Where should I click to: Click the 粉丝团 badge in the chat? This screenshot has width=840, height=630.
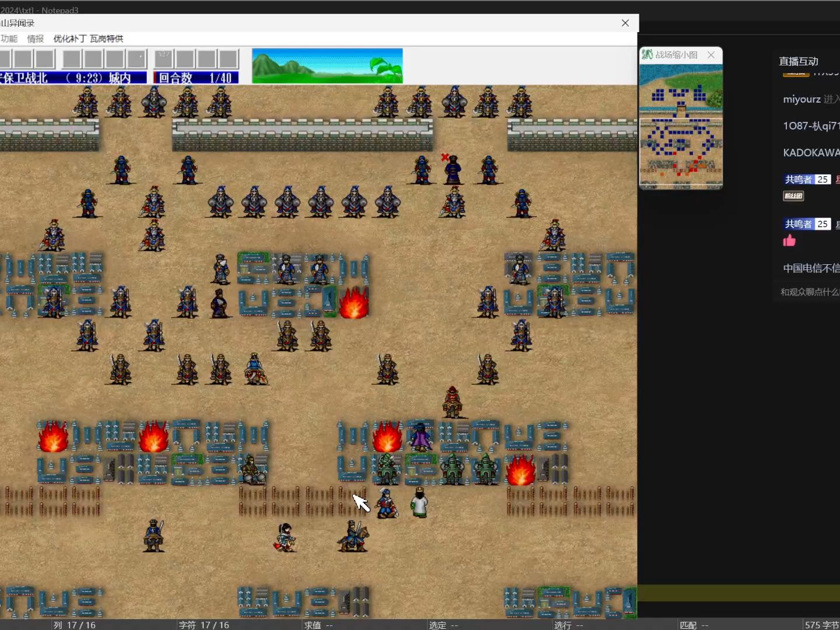[793, 196]
